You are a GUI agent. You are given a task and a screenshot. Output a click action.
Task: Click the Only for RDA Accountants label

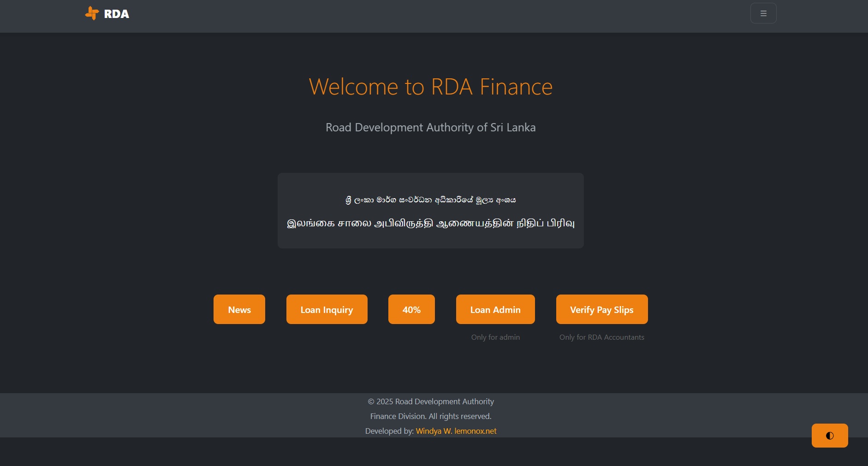601,337
